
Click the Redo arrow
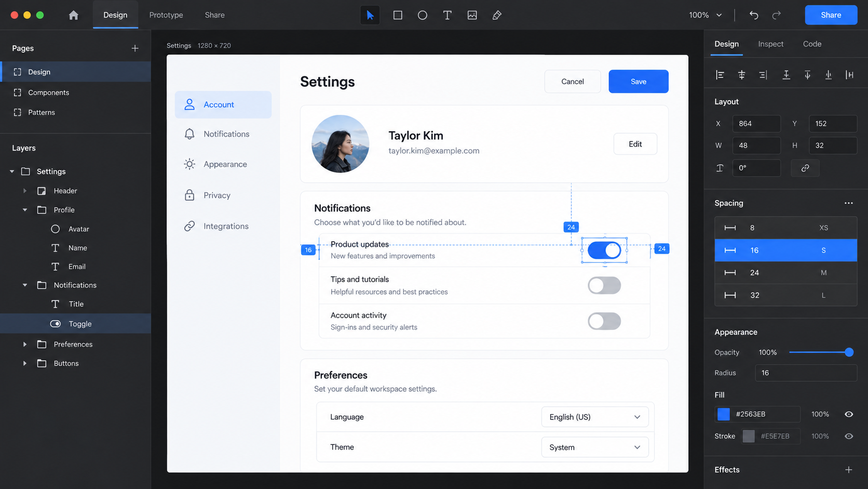[776, 15]
